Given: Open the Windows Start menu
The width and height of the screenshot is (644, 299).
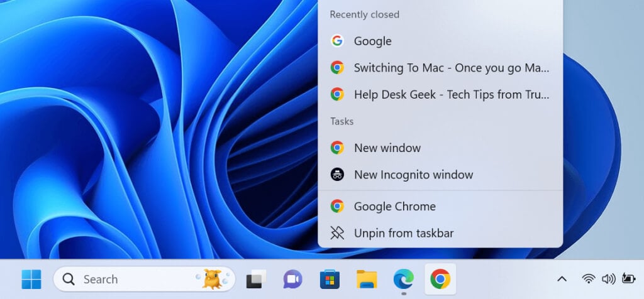Looking at the screenshot, I should [x=31, y=280].
